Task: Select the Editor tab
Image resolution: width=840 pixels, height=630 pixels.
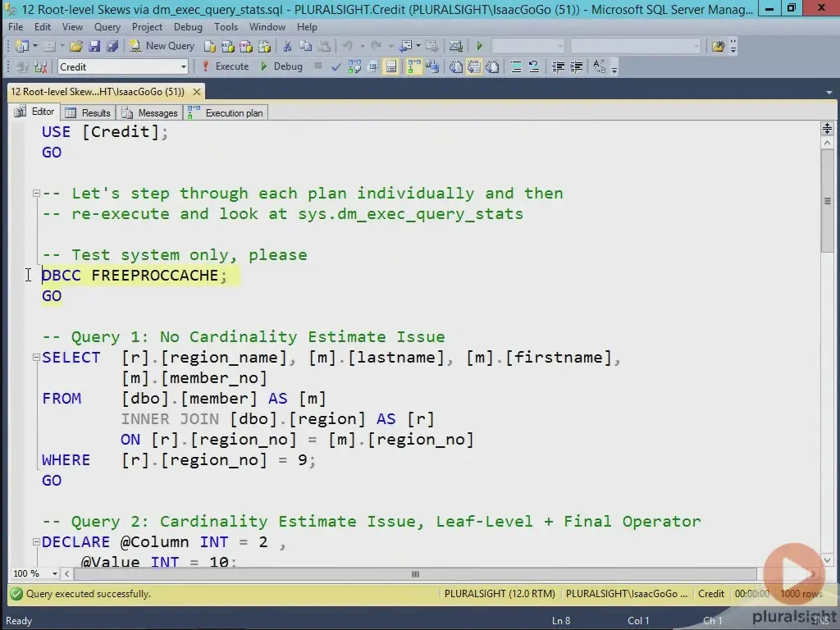Action: pos(34,112)
